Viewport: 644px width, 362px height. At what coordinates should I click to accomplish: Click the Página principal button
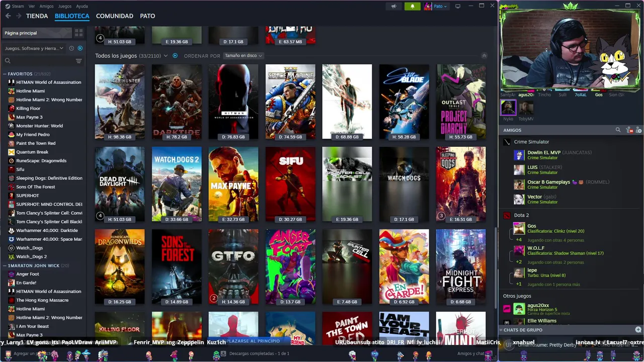[36, 33]
